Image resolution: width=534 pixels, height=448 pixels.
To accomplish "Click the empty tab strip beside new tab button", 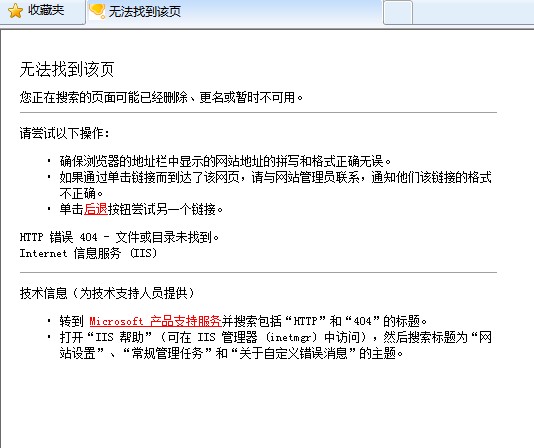I will (x=473, y=12).
